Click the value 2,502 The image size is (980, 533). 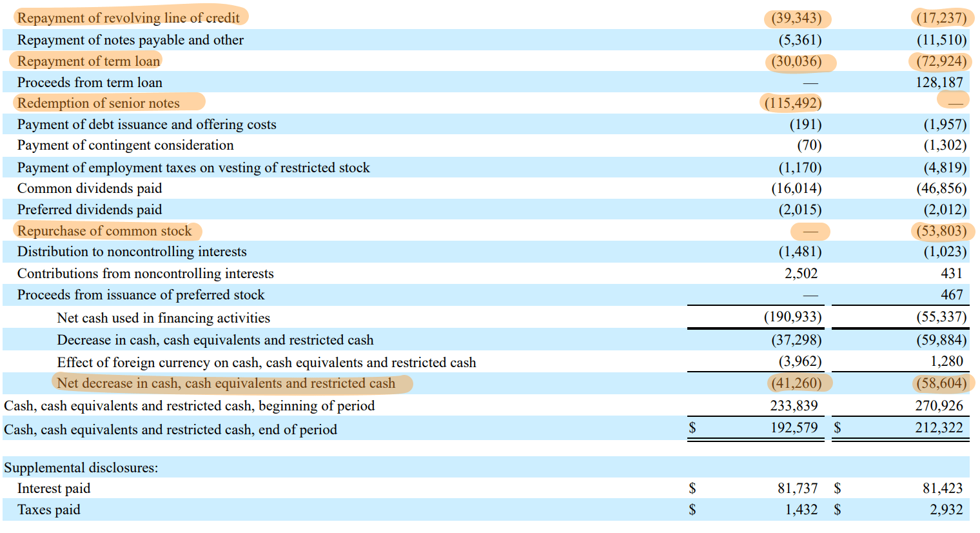pyautogui.click(x=801, y=274)
